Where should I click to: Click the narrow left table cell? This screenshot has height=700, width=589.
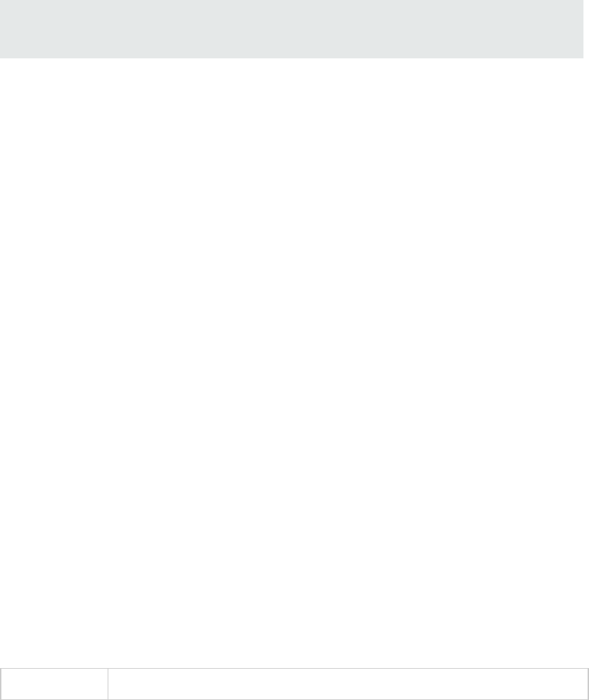54,684
